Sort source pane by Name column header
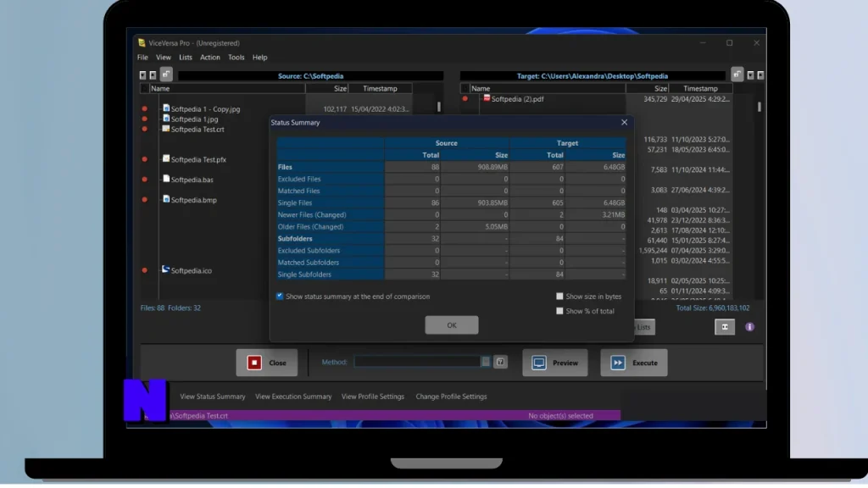This screenshot has width=868, height=488. point(227,88)
